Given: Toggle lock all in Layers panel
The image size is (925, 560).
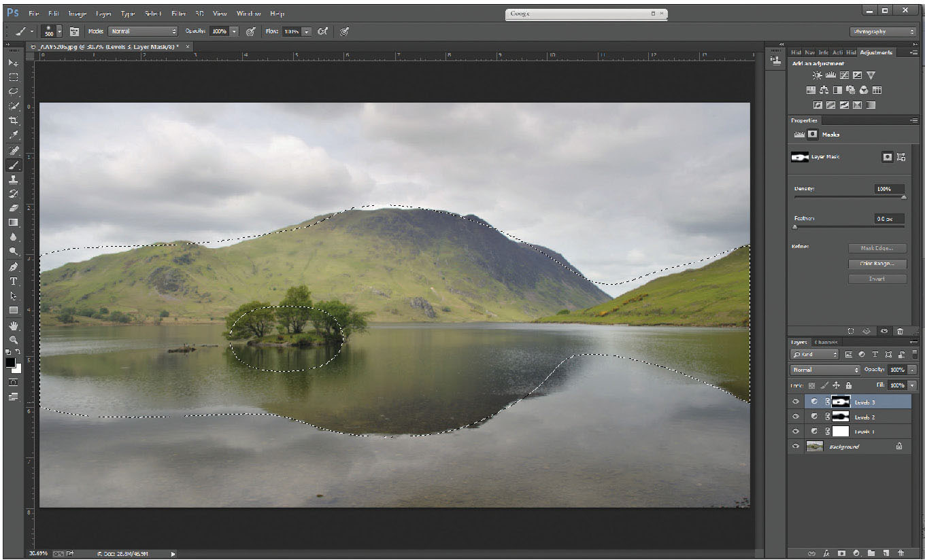Looking at the screenshot, I should pyautogui.click(x=849, y=385).
